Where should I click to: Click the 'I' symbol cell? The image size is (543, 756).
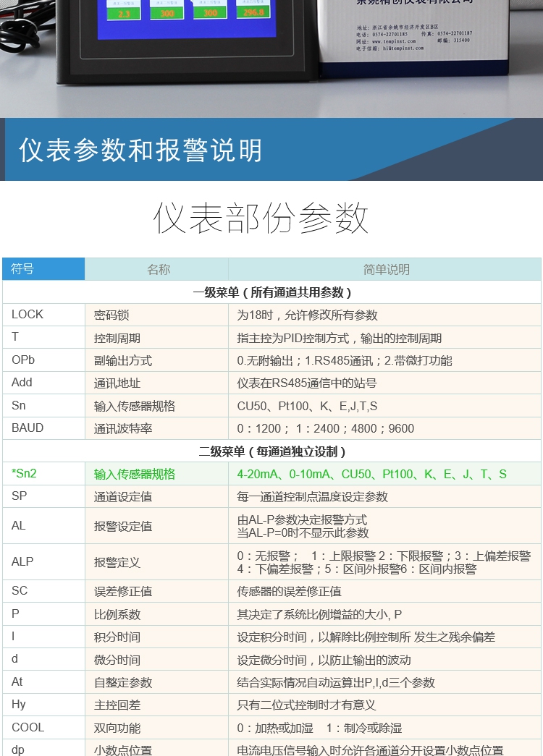pos(43,637)
